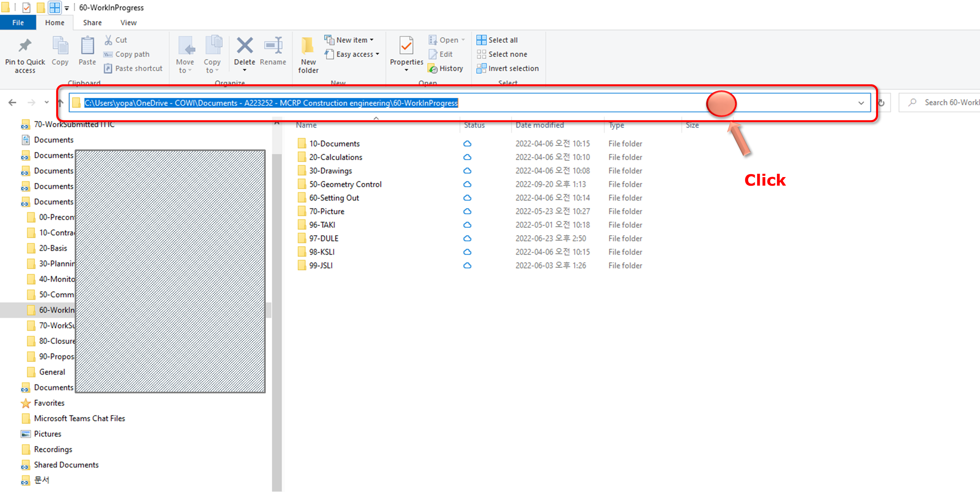Switch to the View ribbon tab
The image size is (980, 492).
point(128,23)
